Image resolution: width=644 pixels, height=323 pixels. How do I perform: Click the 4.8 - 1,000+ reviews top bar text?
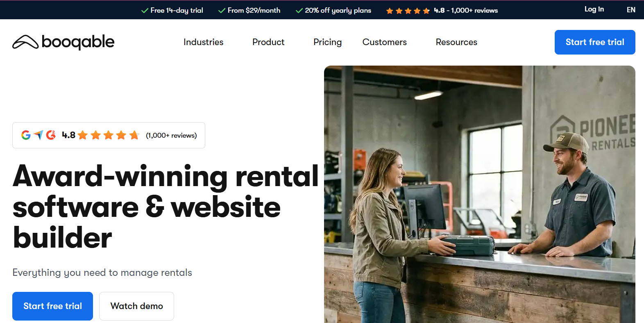click(x=466, y=11)
